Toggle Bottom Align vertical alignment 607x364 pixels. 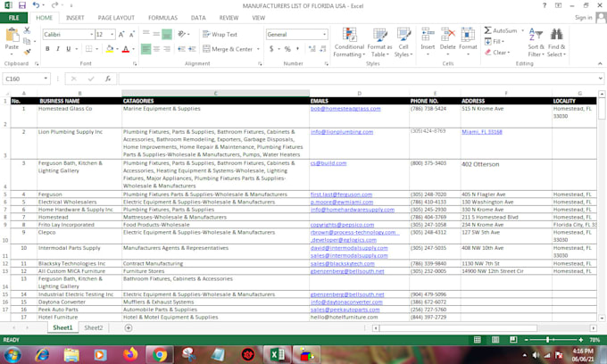[167, 35]
